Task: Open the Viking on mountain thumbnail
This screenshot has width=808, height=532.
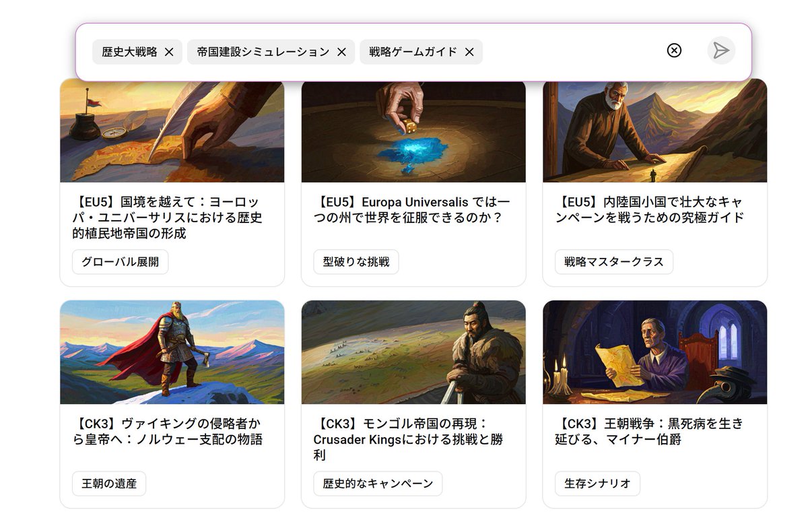Action: [x=172, y=352]
